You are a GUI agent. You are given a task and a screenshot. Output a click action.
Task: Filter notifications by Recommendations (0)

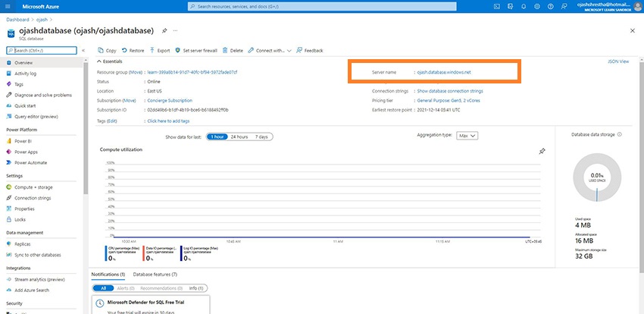click(x=163, y=288)
